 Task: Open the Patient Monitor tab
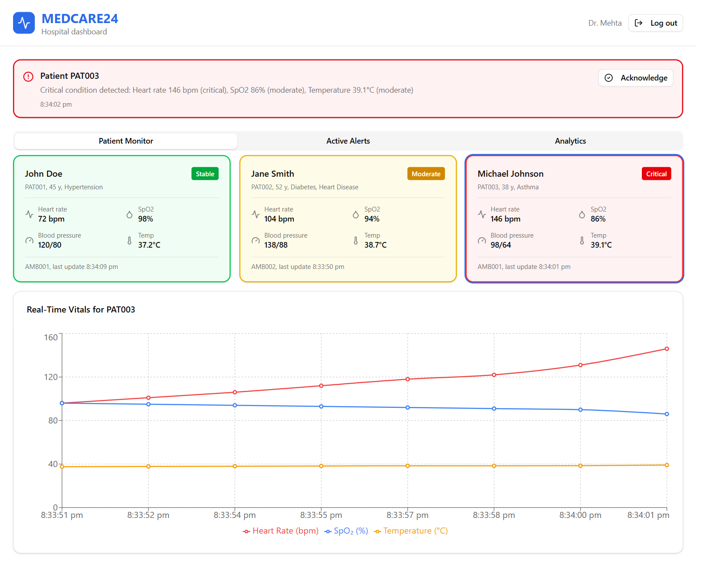(x=126, y=141)
